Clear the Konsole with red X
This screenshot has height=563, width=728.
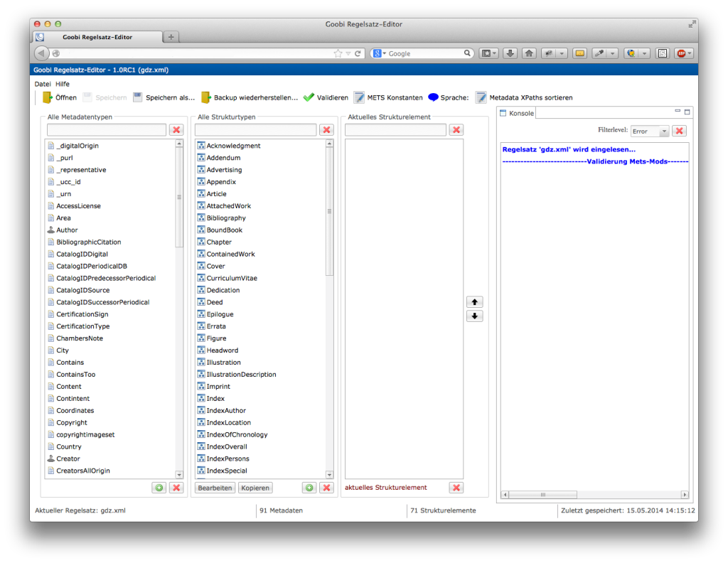coord(679,131)
